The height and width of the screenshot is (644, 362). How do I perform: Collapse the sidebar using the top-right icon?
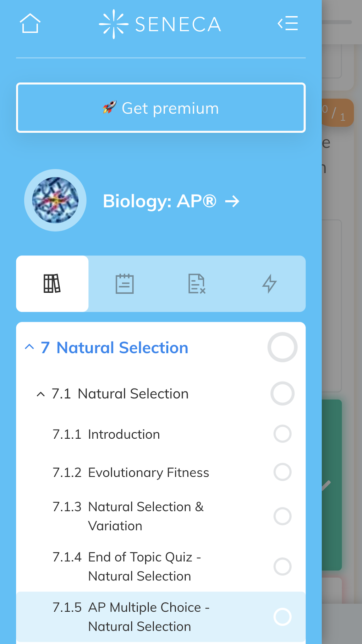pyautogui.click(x=288, y=23)
